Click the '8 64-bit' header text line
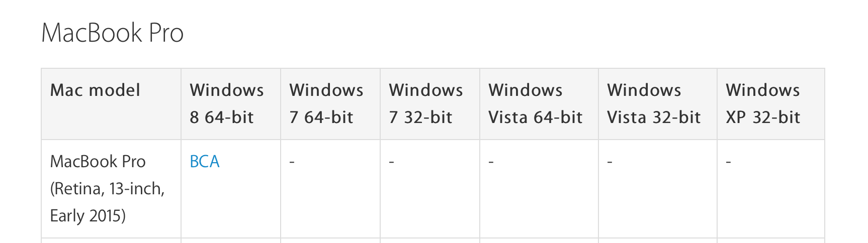Screen dimensions: 868x243 coord(222,117)
